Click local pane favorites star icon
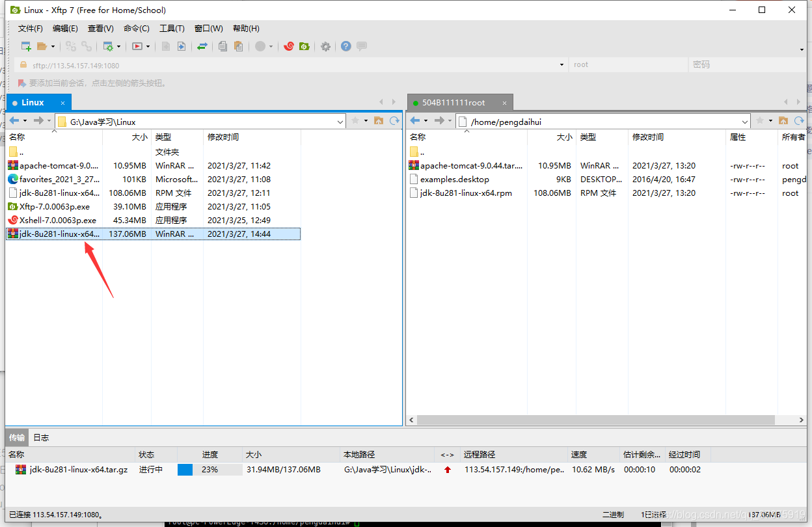The image size is (812, 527). pos(355,121)
